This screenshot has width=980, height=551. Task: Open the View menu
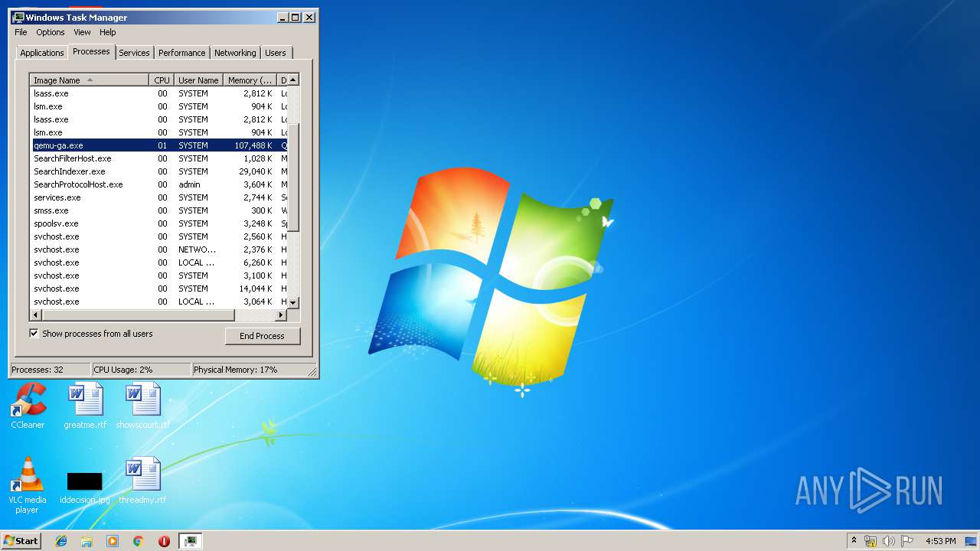(82, 32)
